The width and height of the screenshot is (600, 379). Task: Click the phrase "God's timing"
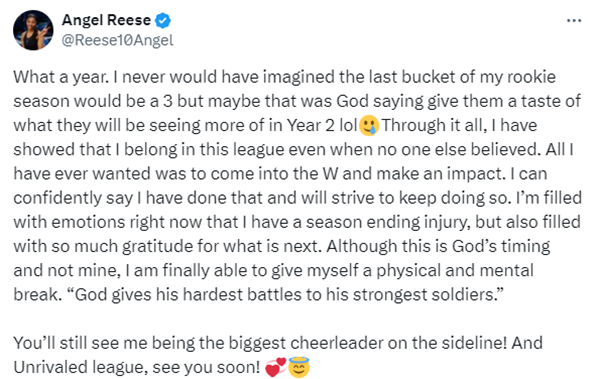[501, 246]
